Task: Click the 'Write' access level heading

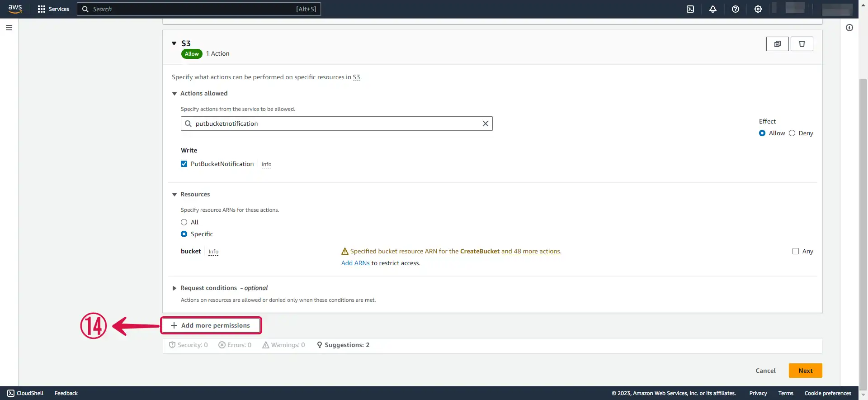Action: [189, 150]
